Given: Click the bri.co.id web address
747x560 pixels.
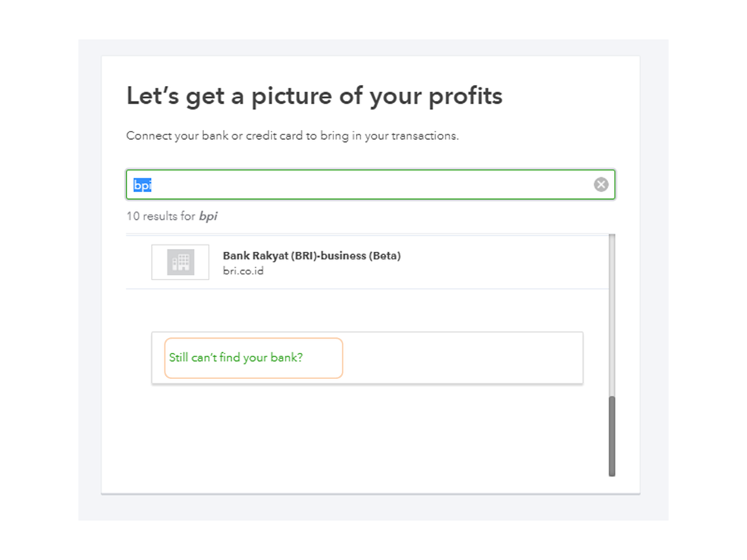Looking at the screenshot, I should 243,271.
